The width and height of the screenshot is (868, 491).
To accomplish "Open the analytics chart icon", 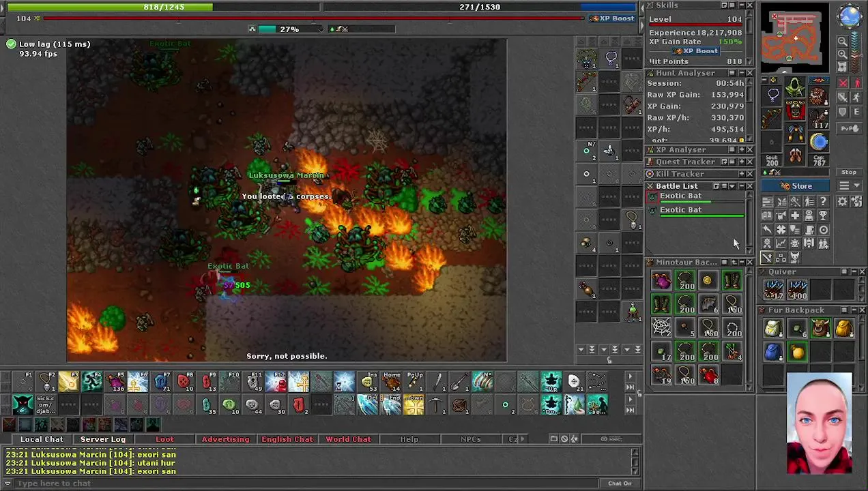I will coord(781,243).
